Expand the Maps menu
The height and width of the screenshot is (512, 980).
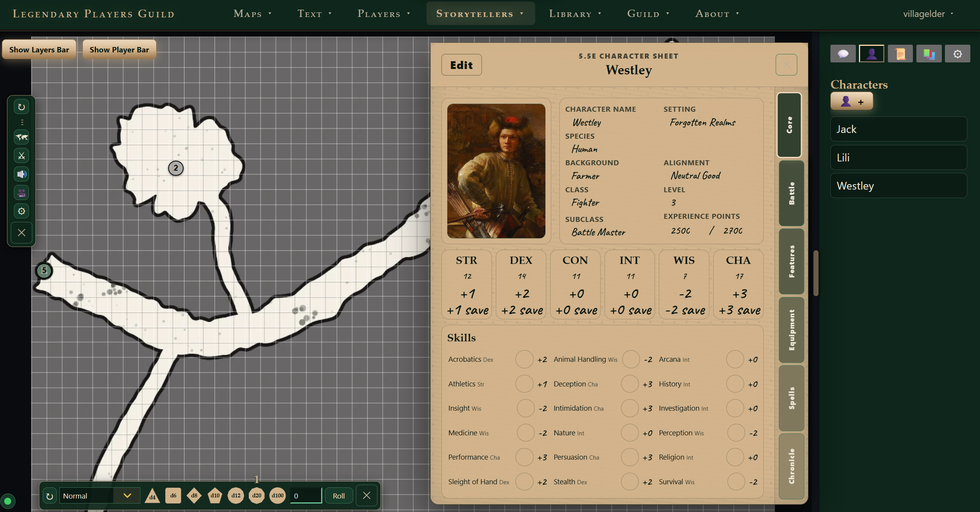253,13
